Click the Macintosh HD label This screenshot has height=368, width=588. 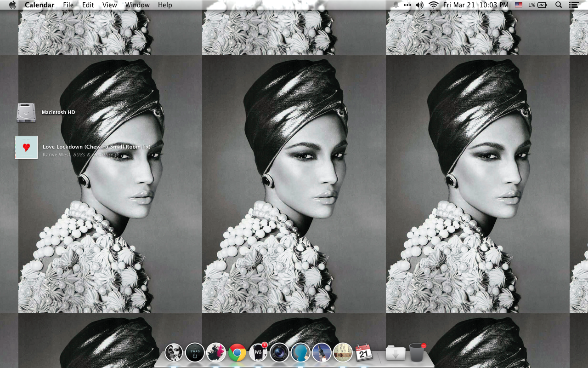58,112
